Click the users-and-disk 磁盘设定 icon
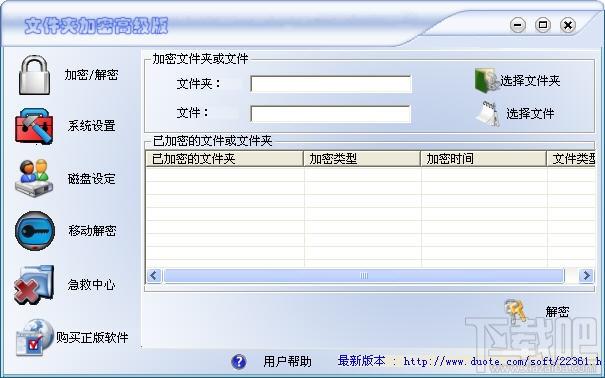This screenshot has height=378, width=605. pos(34,178)
